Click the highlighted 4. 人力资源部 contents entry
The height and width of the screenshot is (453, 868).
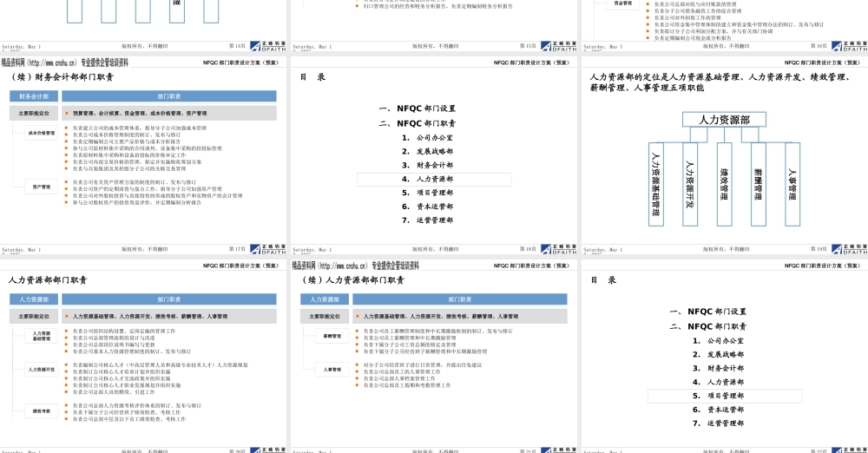[434, 179]
